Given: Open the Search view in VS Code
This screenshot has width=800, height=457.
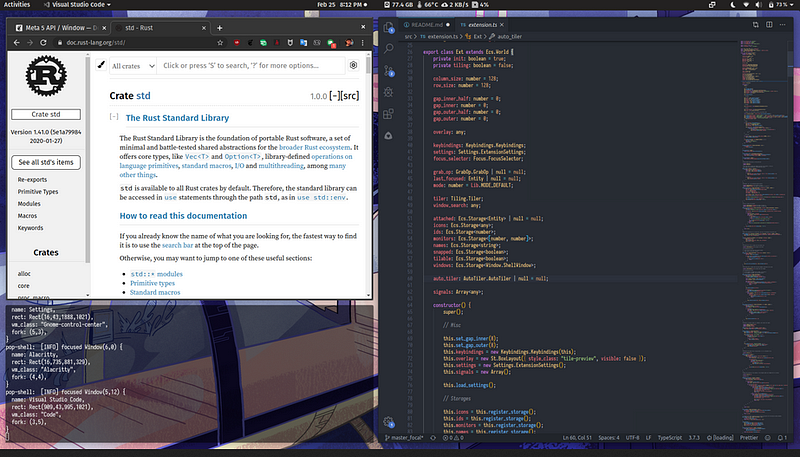Looking at the screenshot, I should click(x=388, y=48).
